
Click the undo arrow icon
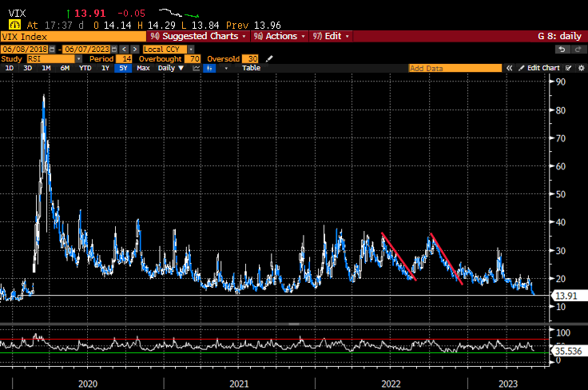(562, 50)
